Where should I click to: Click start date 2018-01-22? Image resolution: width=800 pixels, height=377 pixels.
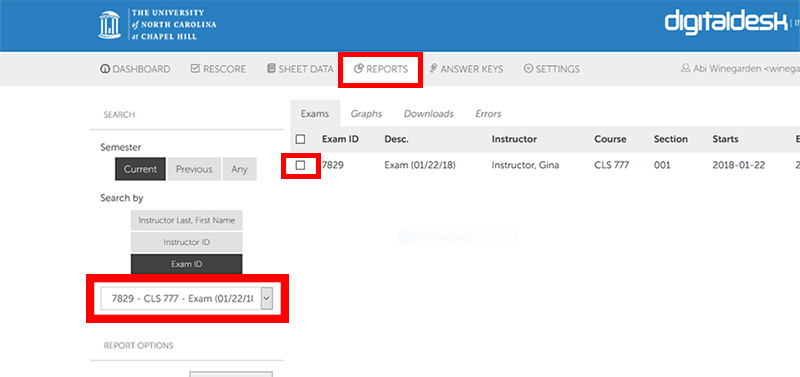[x=738, y=165]
